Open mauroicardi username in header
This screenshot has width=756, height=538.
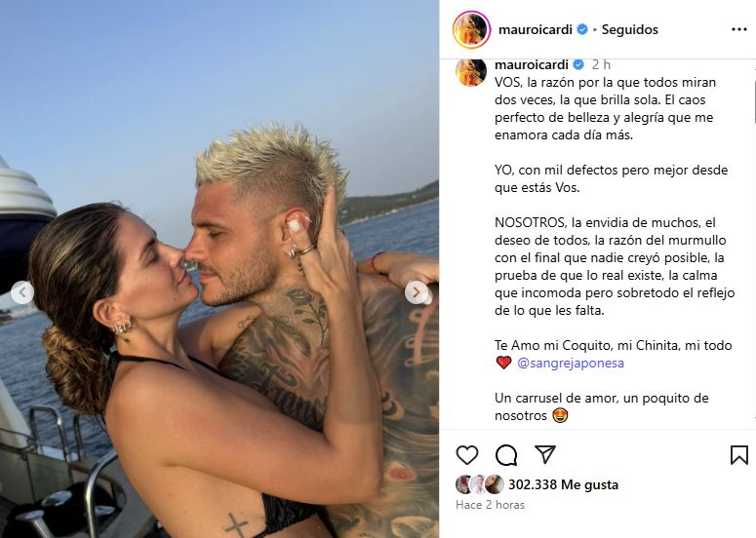click(x=536, y=29)
